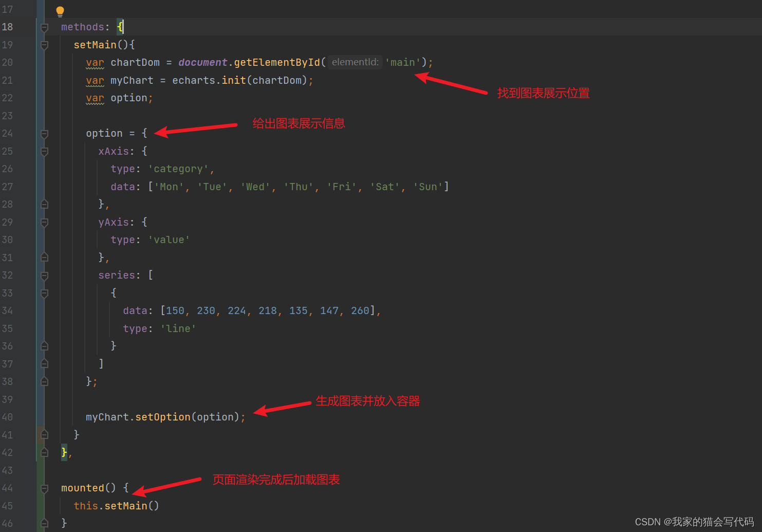Click line number 22 in the gutter

[x=8, y=98]
